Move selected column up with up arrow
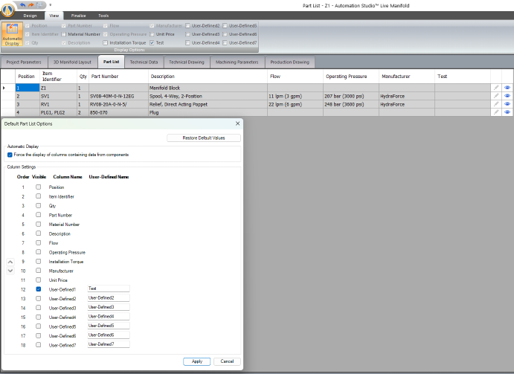The height and width of the screenshot is (374, 514). 10,262
